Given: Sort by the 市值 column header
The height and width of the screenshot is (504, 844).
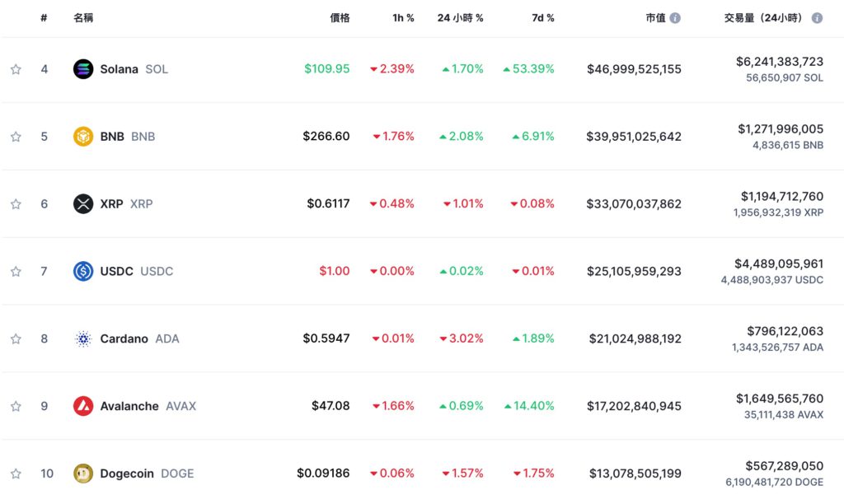Looking at the screenshot, I should pyautogui.click(x=655, y=18).
